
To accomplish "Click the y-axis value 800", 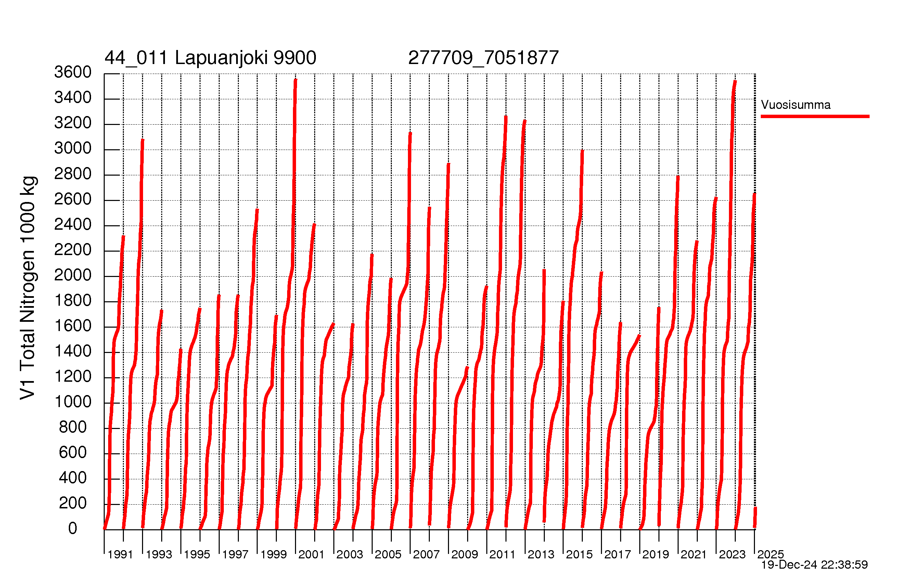I will pyautogui.click(x=73, y=427).
